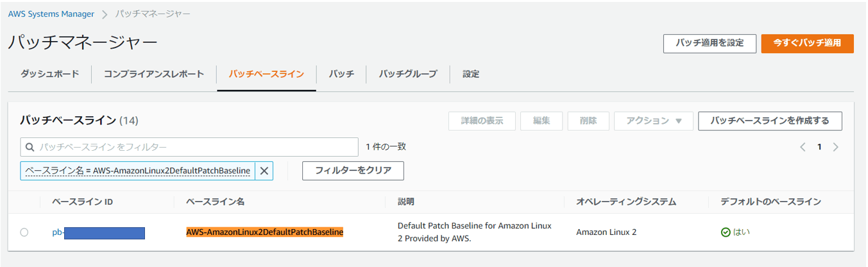The image size is (868, 267).
Task: Go to the 設定 tab
Action: pos(471,74)
